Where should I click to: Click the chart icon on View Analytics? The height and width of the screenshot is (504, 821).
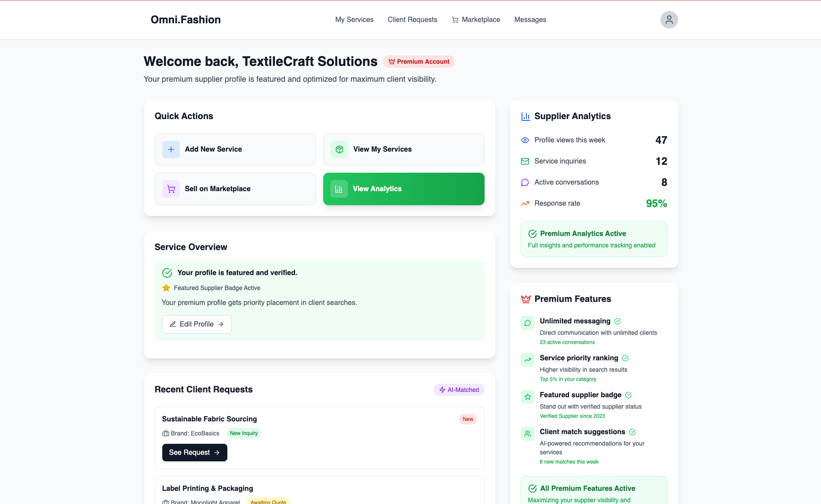click(x=339, y=189)
